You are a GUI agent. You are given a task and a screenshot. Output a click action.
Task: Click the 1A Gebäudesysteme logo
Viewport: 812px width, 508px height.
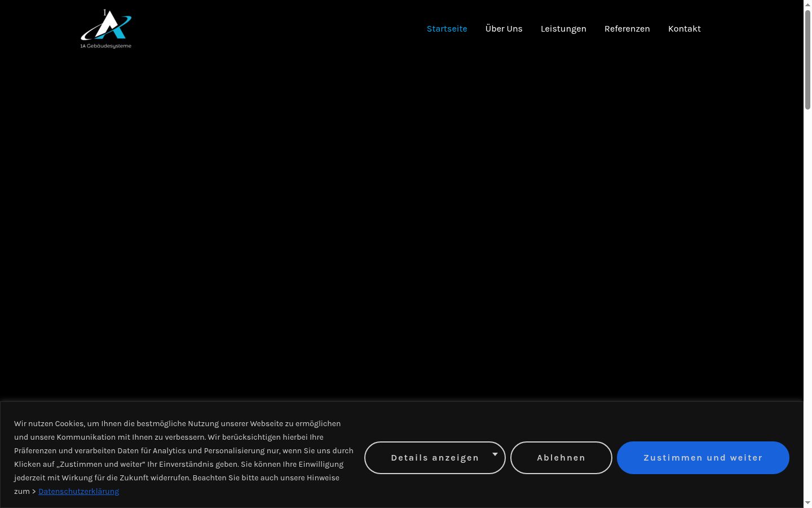[x=106, y=29]
